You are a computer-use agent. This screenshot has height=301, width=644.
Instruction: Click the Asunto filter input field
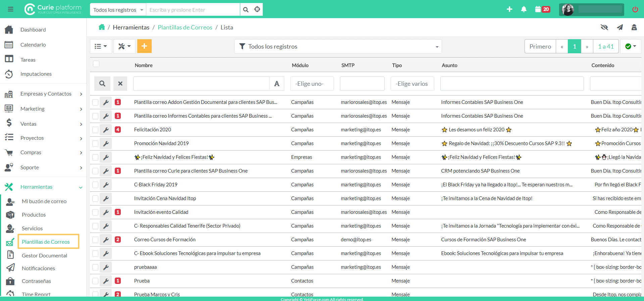(511, 84)
